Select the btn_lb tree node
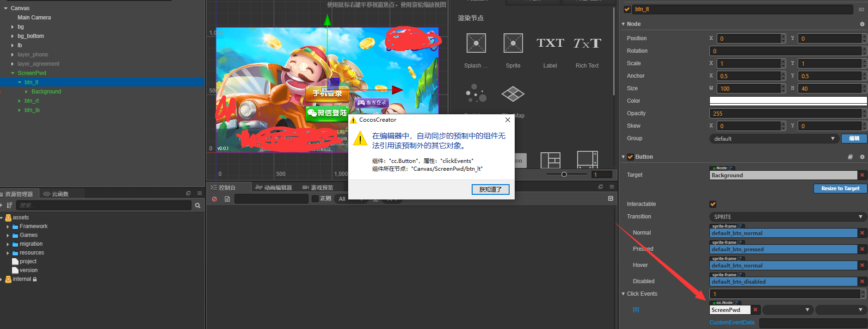The width and height of the screenshot is (868, 329). (x=32, y=110)
